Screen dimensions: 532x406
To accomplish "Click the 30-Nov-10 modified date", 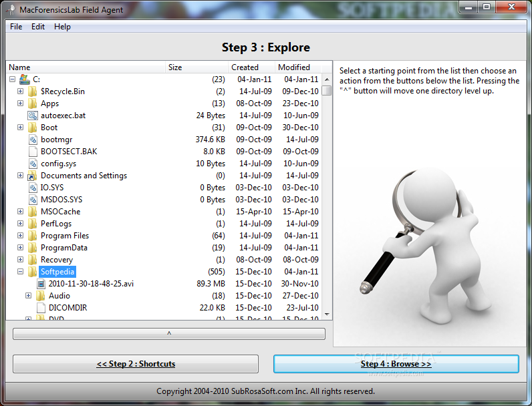I will tap(299, 284).
